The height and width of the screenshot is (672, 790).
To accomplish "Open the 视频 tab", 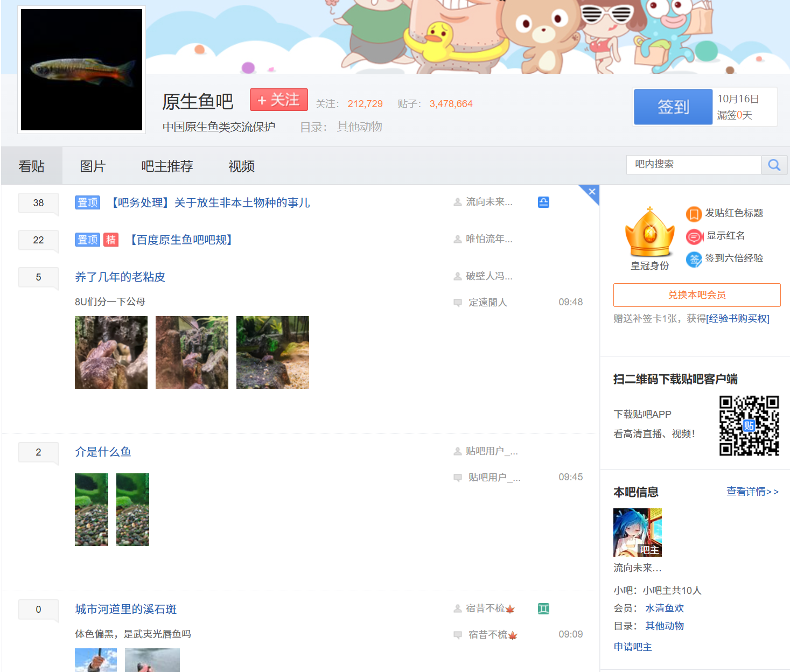I will click(241, 166).
